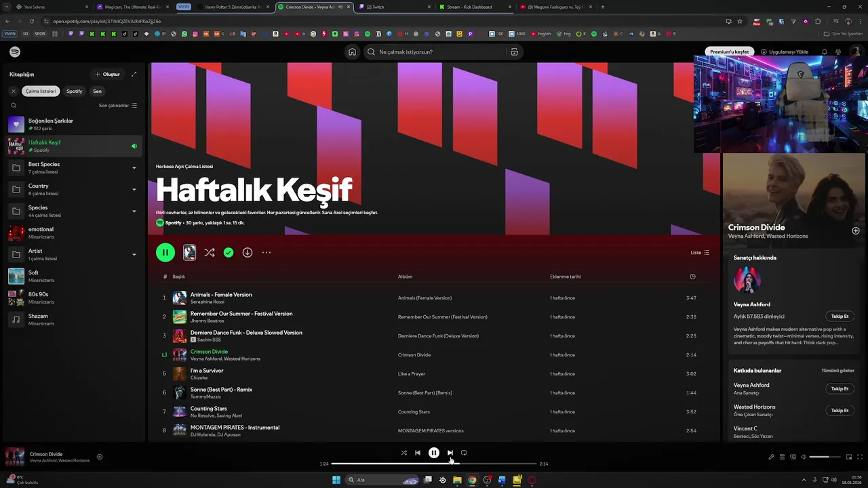Clear the library filter with X

pos(13,91)
